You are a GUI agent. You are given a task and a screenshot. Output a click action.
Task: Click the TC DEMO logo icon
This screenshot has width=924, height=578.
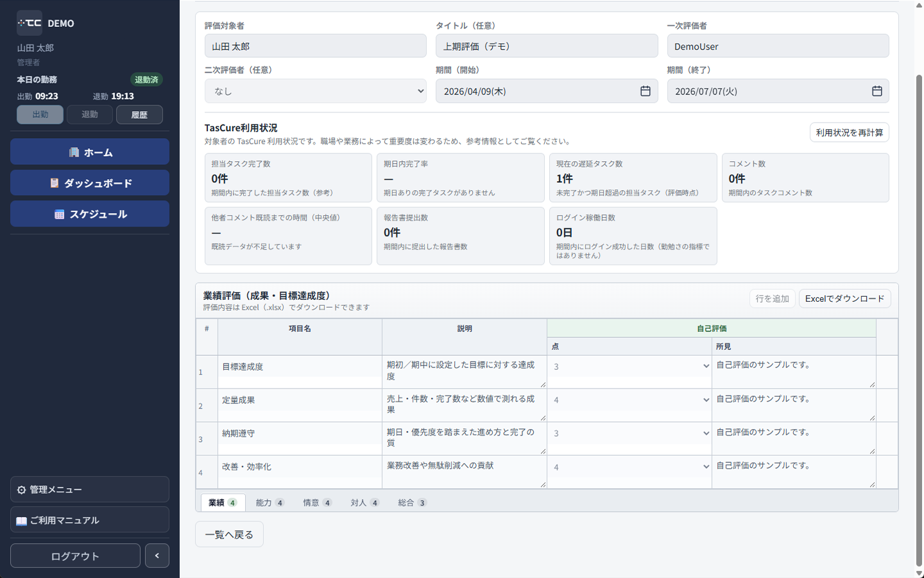point(30,23)
